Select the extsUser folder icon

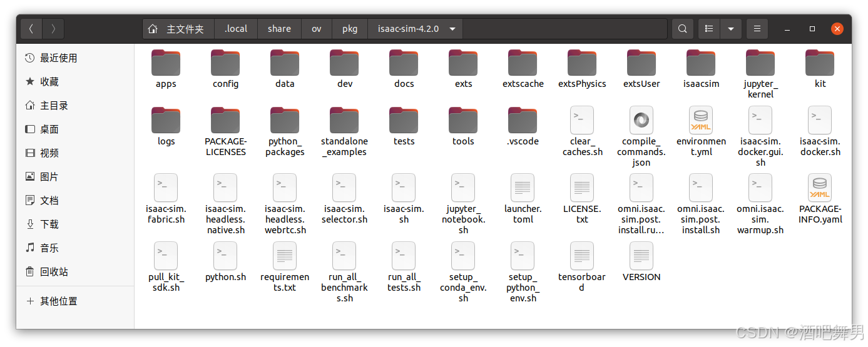click(x=641, y=63)
